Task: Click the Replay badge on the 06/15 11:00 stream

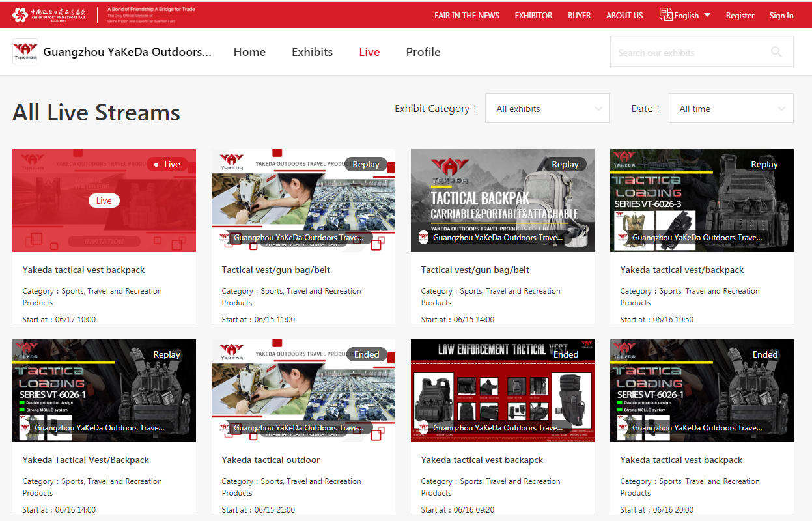Action: (x=366, y=164)
